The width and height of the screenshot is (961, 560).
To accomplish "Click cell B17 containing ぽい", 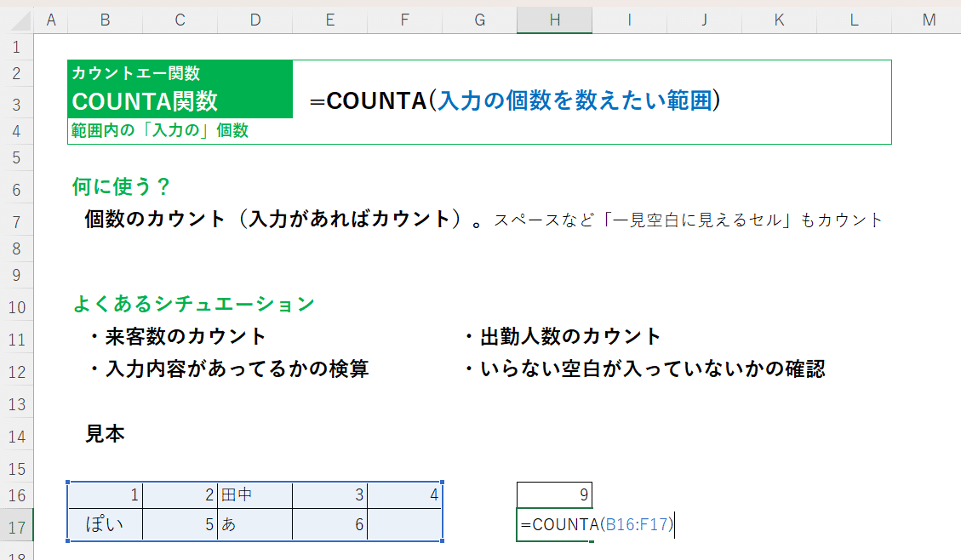I will [x=105, y=524].
